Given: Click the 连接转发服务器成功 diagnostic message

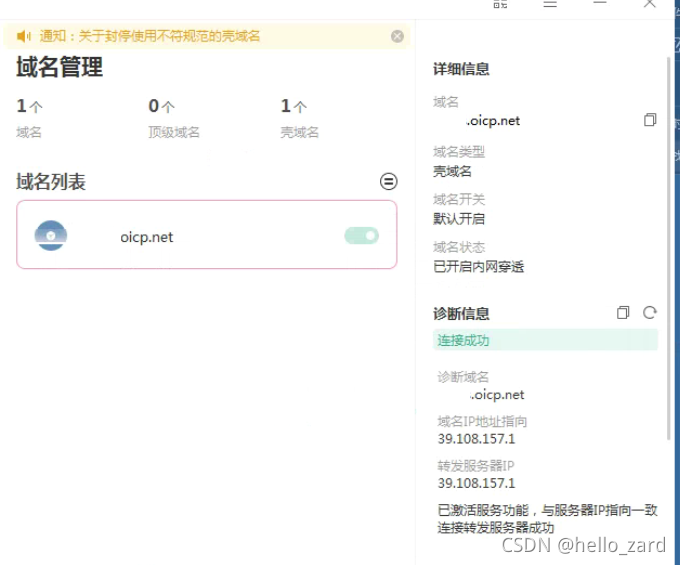Looking at the screenshot, I should pos(496,528).
